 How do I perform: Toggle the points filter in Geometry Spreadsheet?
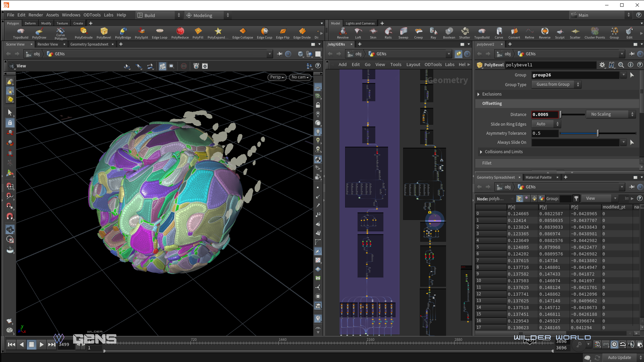[x=519, y=198]
